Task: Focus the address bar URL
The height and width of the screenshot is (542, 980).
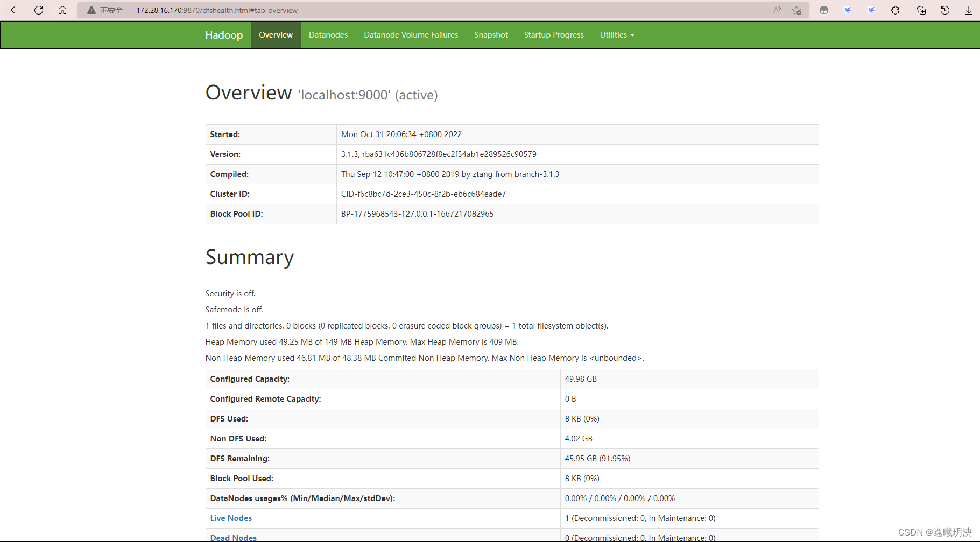Action: pos(217,10)
